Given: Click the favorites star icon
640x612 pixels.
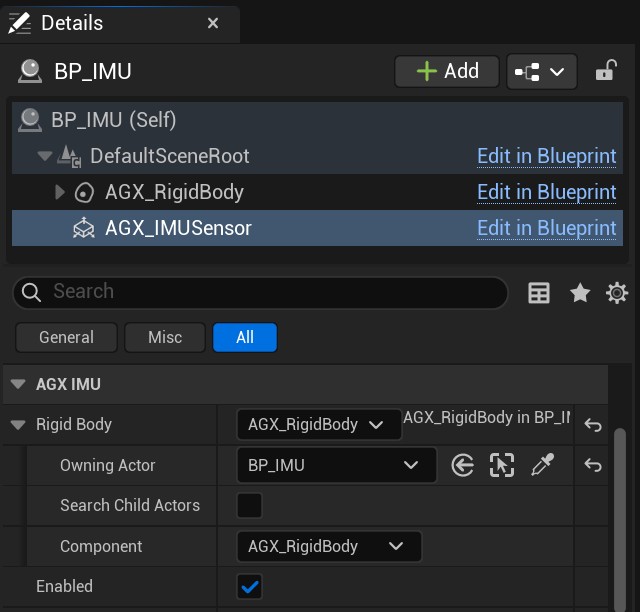Looking at the screenshot, I should pos(580,292).
